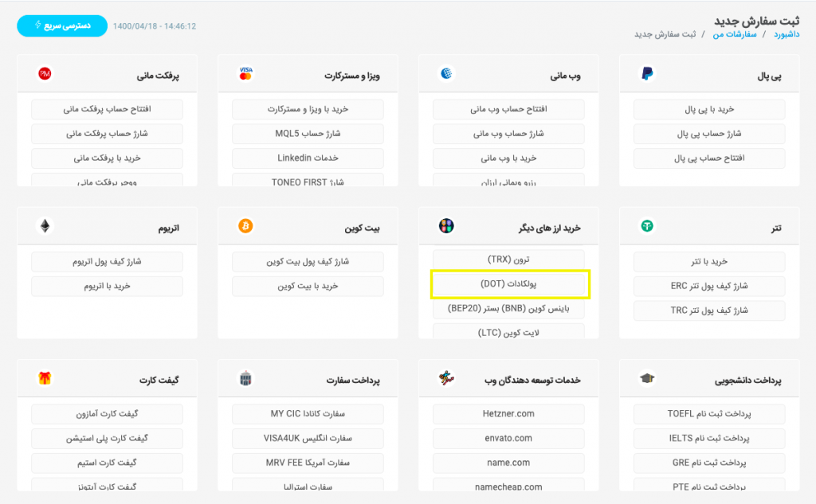Screen dimensions: 816x504
Task: Select خرید با تتر option
Action: (x=709, y=262)
